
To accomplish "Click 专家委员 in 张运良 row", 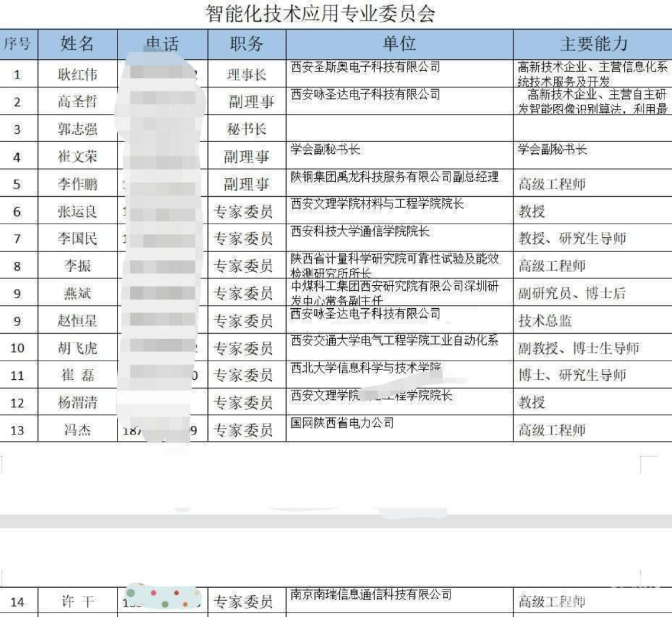I will (243, 212).
